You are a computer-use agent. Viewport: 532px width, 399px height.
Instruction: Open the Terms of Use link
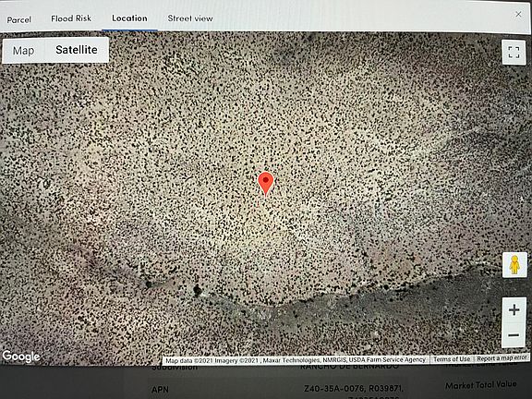pos(452,359)
